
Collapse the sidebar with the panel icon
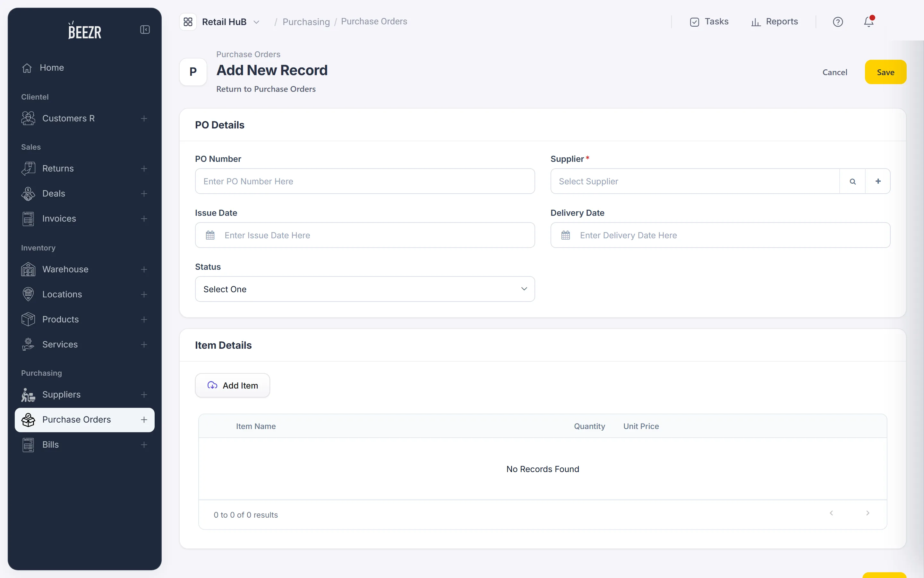point(145,30)
